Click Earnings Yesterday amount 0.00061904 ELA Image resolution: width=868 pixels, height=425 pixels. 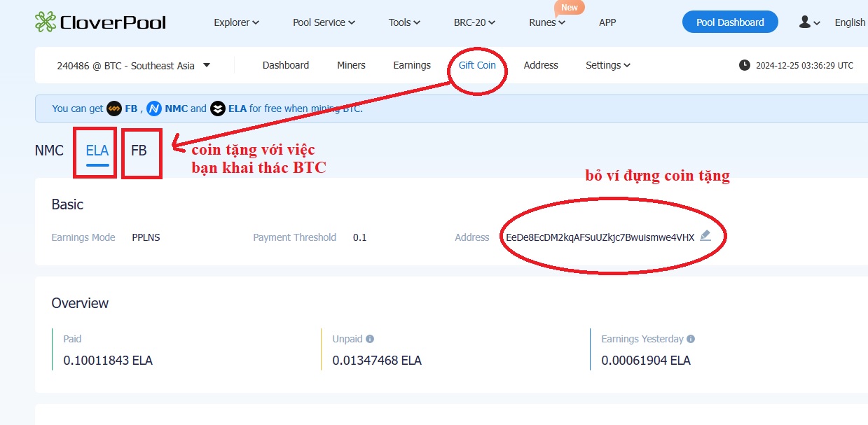pos(646,361)
